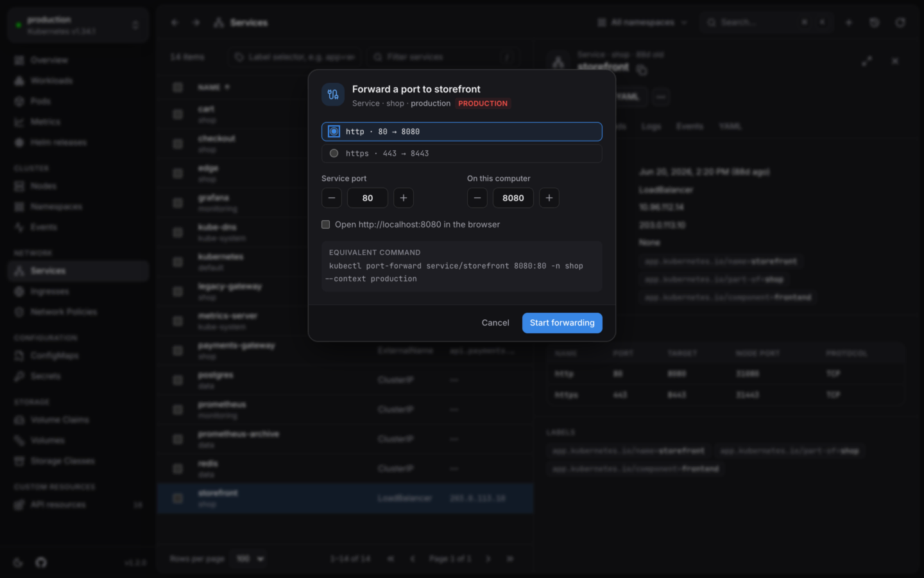The image size is (924, 578).
Task: Open Events in the sidebar
Action: tap(78, 227)
